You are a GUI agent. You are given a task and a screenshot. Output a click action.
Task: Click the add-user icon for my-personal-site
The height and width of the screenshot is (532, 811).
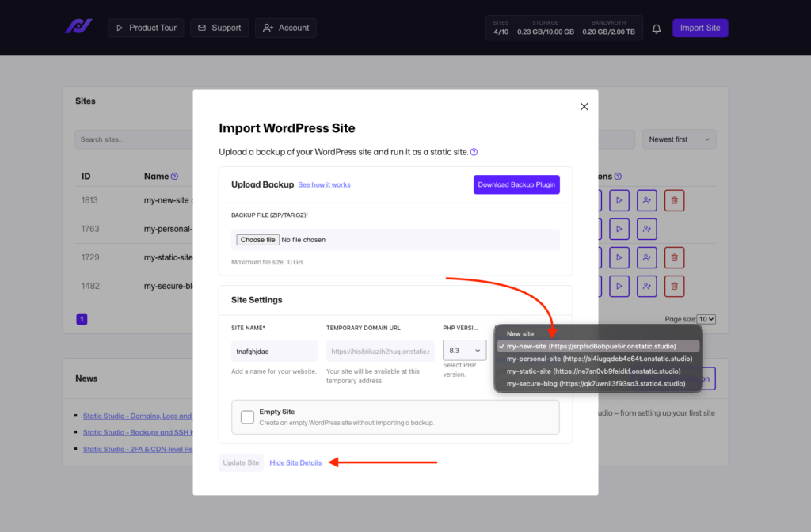point(646,229)
